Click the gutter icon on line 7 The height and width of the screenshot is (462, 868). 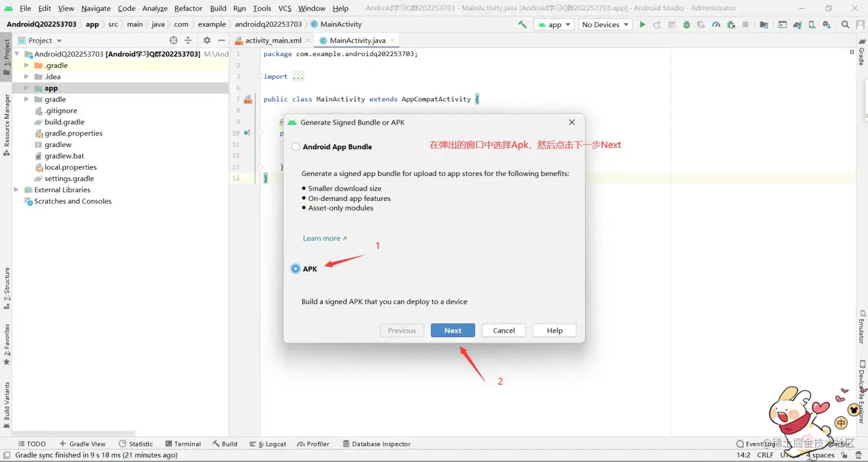[x=248, y=100]
